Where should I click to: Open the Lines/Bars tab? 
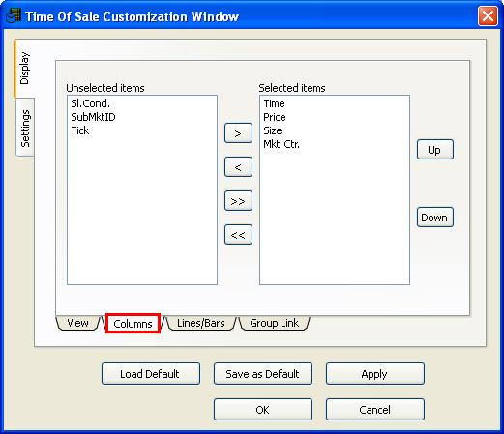tap(201, 323)
